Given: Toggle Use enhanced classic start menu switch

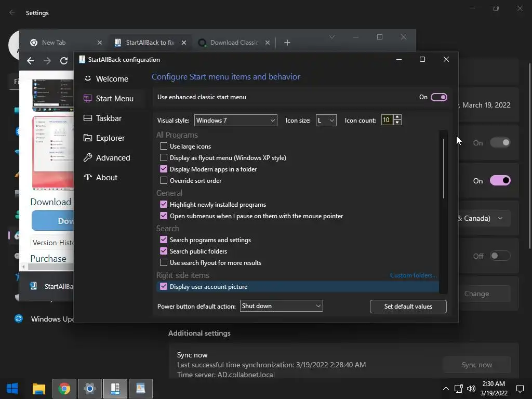Looking at the screenshot, I should 438,97.
